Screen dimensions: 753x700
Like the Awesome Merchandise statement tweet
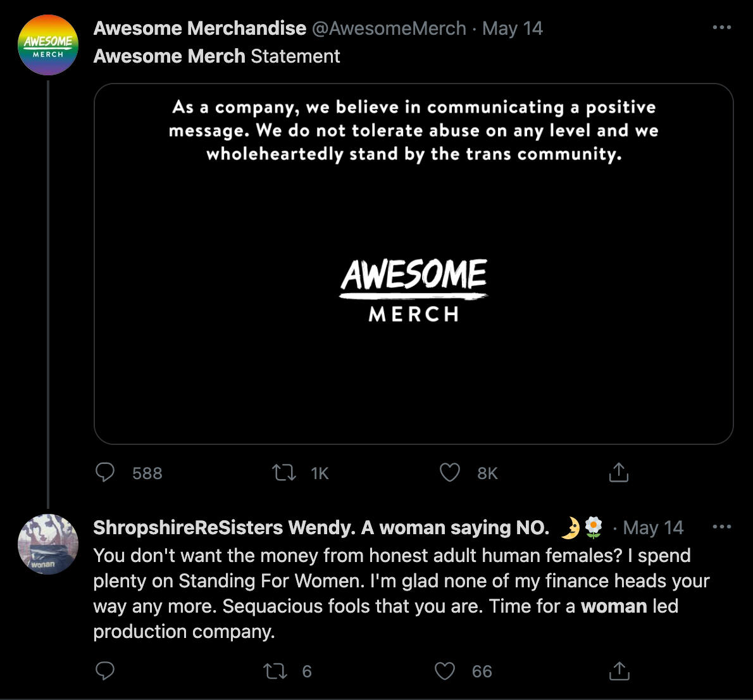point(449,473)
